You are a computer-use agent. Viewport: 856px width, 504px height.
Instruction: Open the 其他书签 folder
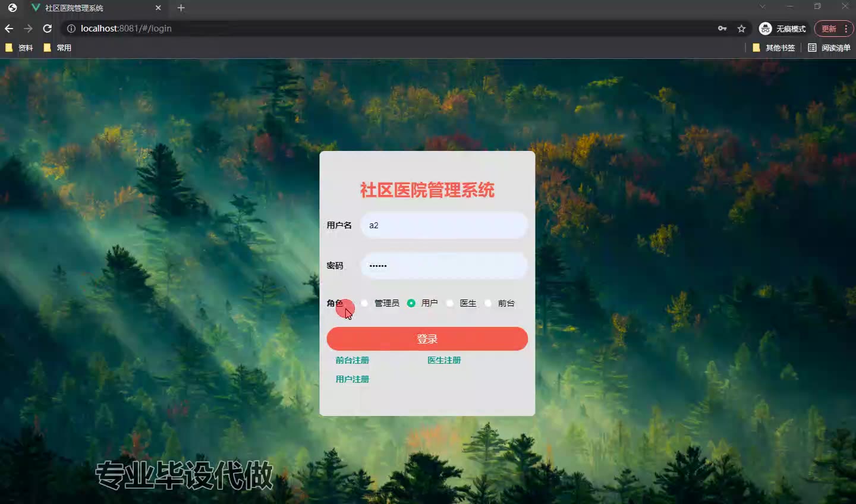[x=773, y=48]
